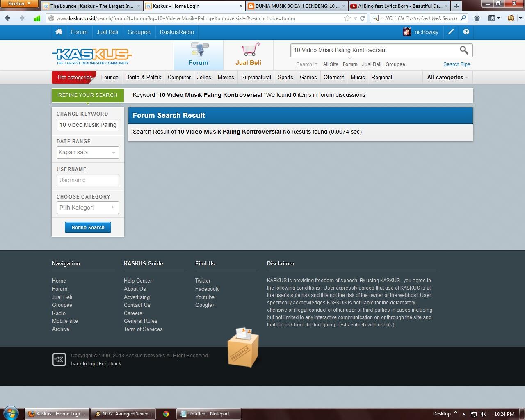Click the pencil create post icon
525x420 pixels.
pyautogui.click(x=451, y=32)
